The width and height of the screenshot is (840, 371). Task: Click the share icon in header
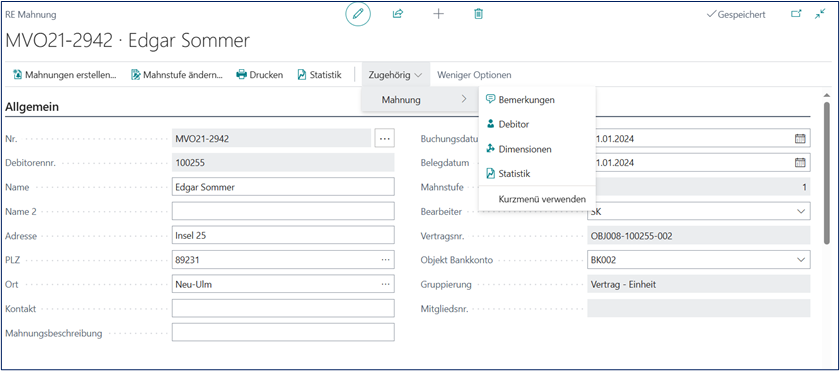[398, 14]
